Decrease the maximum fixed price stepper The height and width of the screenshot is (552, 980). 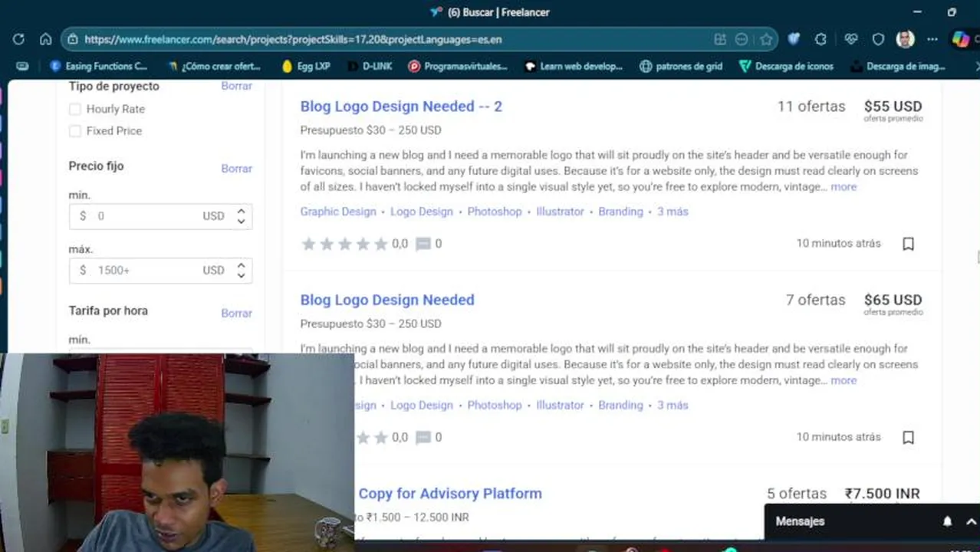(x=241, y=275)
